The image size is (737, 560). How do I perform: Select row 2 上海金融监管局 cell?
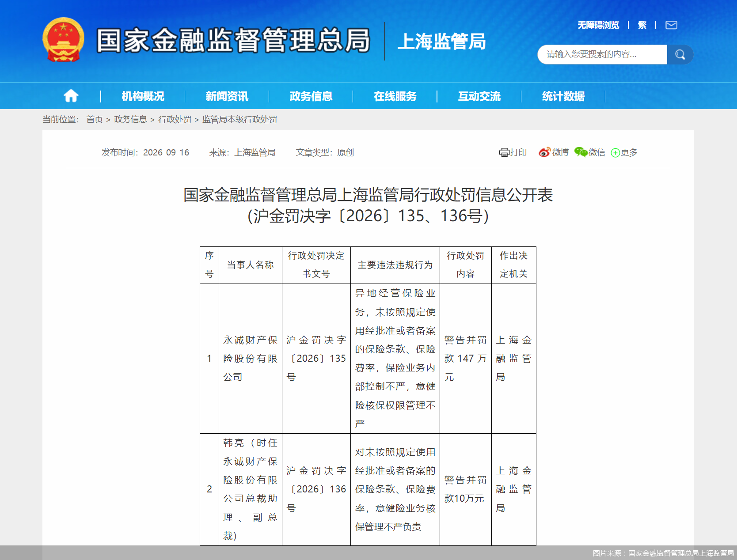(514, 489)
